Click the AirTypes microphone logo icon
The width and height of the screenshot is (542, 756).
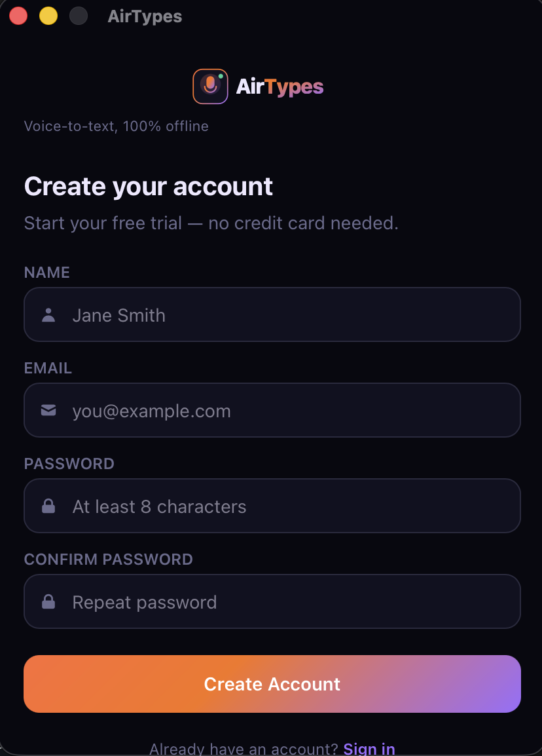(x=211, y=86)
